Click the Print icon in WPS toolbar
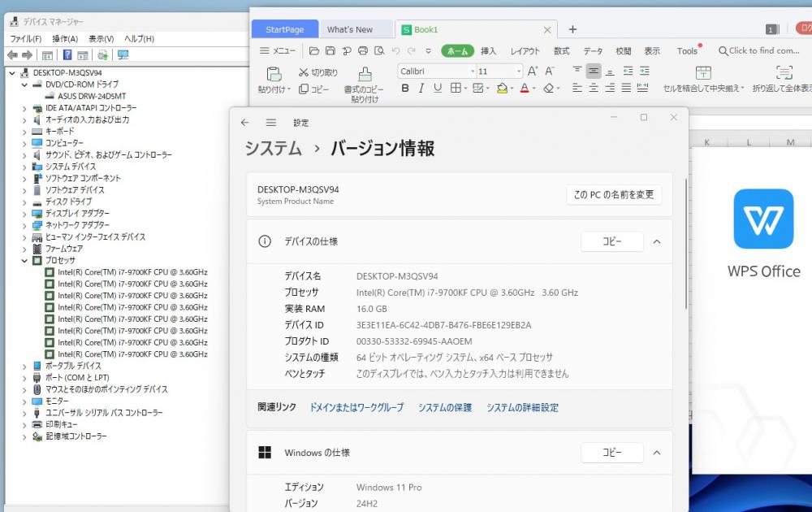Screen dimensions: 812x512 [x=363, y=50]
